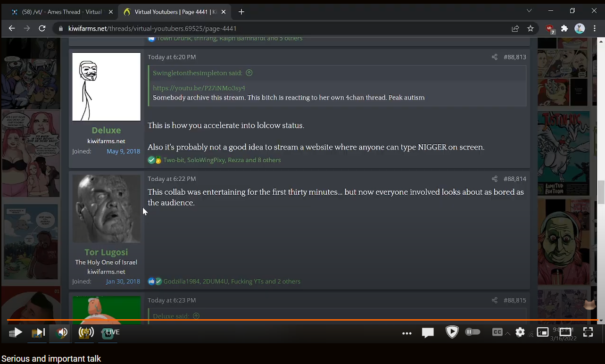The image size is (605, 364).
Task: Click Tor Lugosi's join date Jan 30, 2018
Action: pyautogui.click(x=123, y=281)
